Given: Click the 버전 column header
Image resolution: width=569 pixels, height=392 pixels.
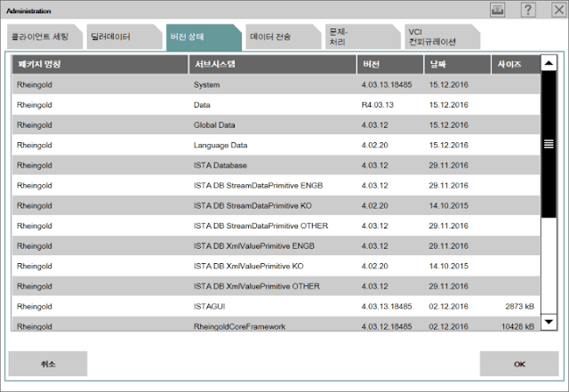Looking at the screenshot, I should [390, 65].
